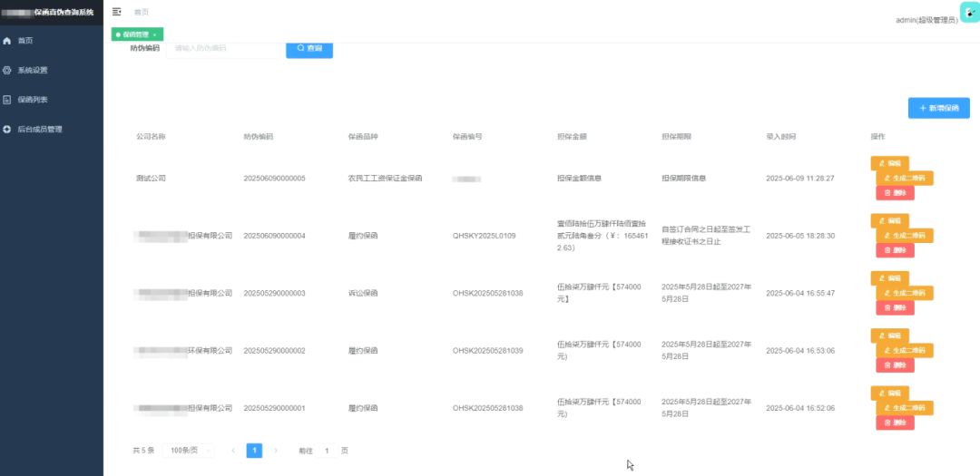The width and height of the screenshot is (980, 476).
Task: Click 删除 for the 202505290000001 row
Action: (x=895, y=423)
